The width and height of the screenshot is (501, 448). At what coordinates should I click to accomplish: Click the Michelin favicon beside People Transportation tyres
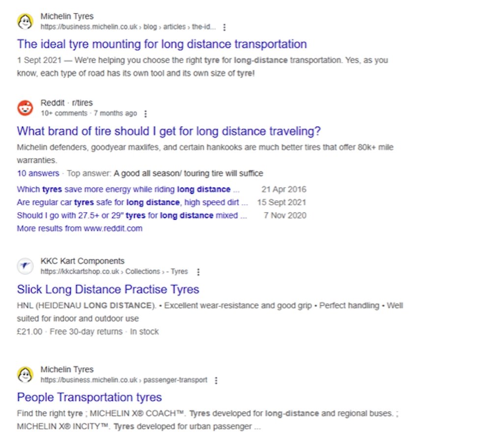point(25,374)
